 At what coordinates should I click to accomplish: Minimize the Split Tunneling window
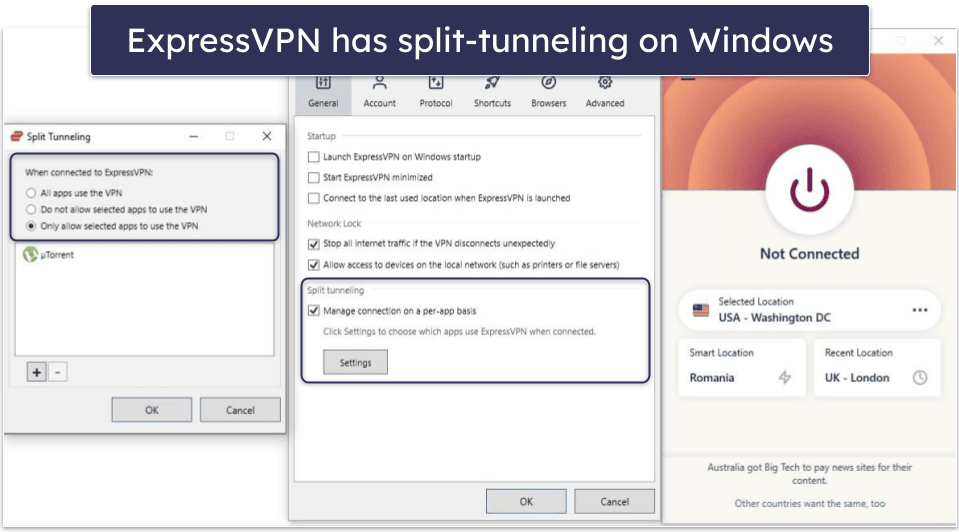(194, 136)
